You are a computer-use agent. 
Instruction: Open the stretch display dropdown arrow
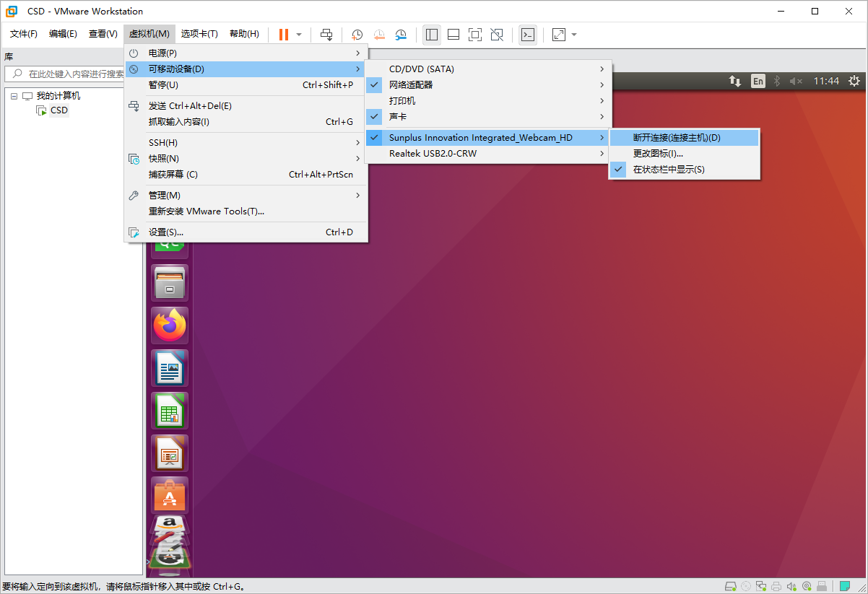(574, 35)
